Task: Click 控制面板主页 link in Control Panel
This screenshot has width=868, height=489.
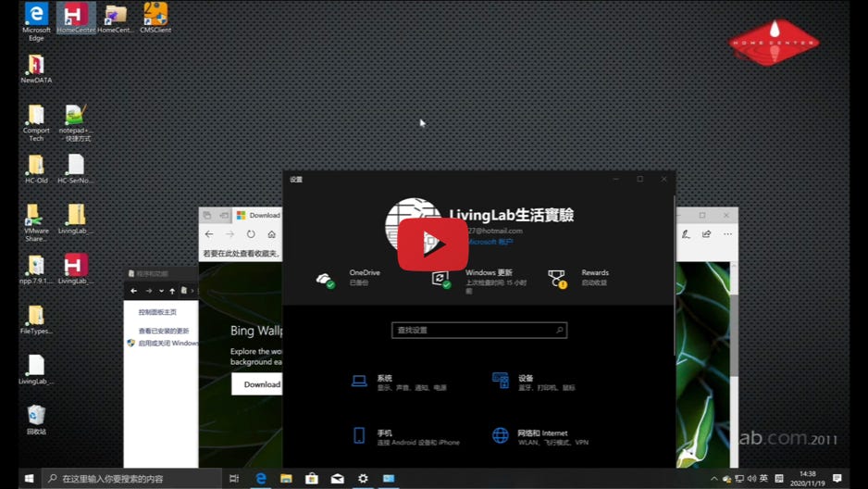Action: click(x=157, y=312)
